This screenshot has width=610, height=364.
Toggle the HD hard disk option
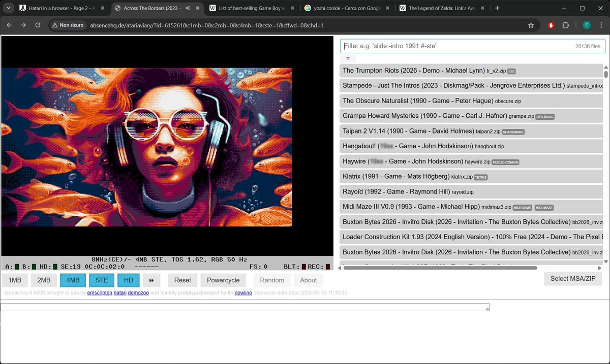point(129,280)
